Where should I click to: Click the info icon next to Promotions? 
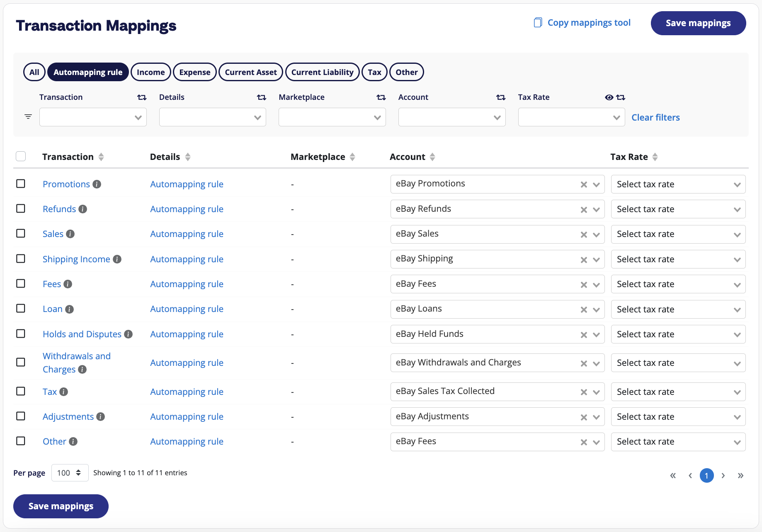tap(97, 184)
